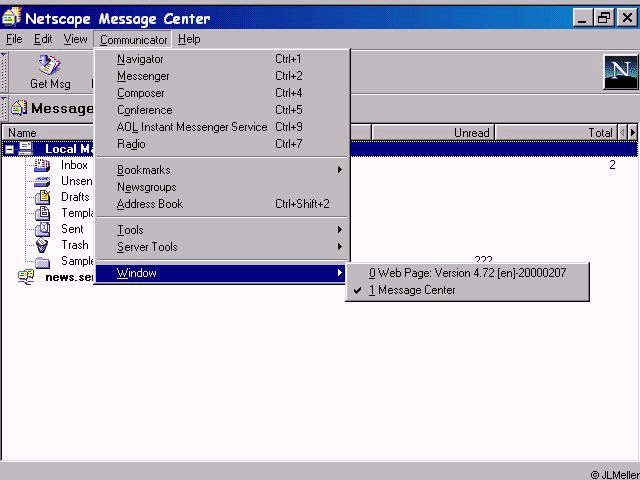
Task: Open the File menu
Action: (x=14, y=39)
